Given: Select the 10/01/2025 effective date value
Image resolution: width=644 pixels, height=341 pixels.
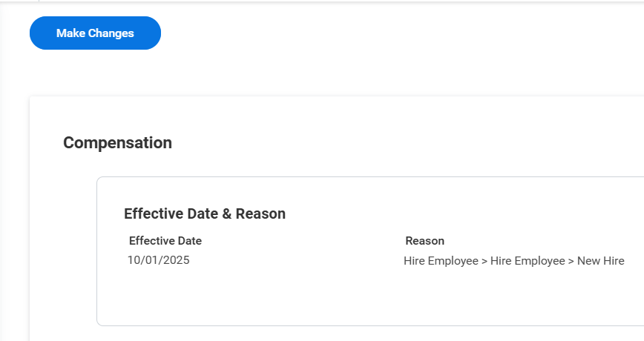Looking at the screenshot, I should click(x=158, y=260).
